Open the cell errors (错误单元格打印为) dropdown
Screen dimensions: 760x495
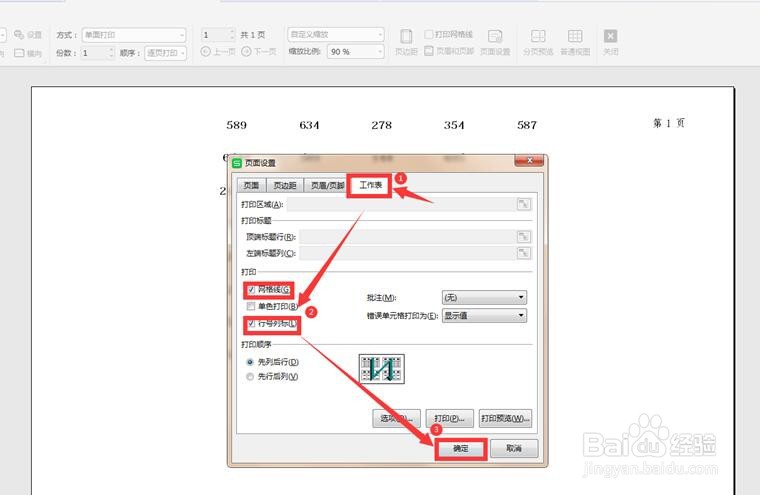[x=484, y=316]
